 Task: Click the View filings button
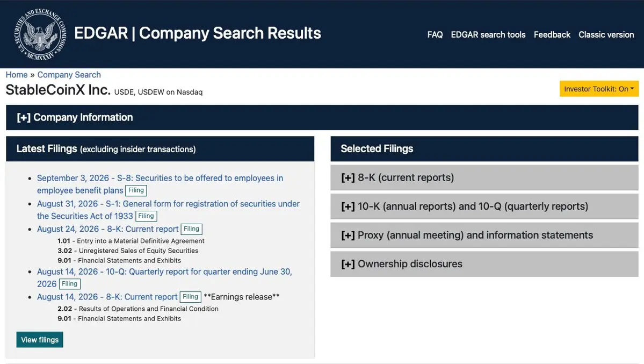click(40, 340)
